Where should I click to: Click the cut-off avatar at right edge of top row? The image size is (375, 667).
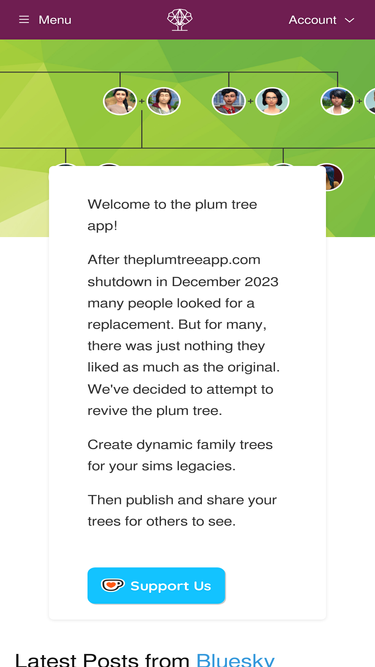[x=370, y=101]
